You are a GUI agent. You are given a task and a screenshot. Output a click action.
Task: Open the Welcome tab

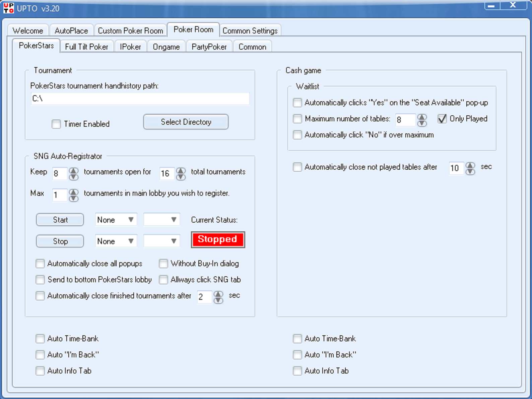28,31
